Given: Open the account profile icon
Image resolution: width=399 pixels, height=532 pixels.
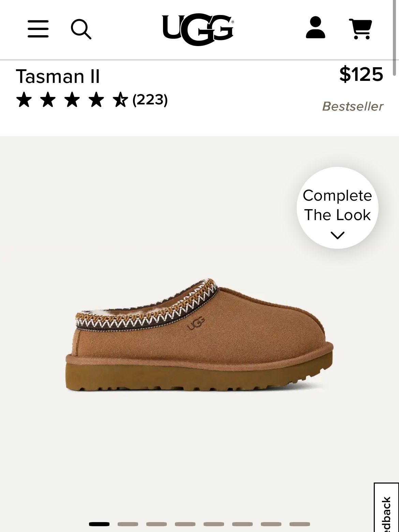Looking at the screenshot, I should pos(315,28).
